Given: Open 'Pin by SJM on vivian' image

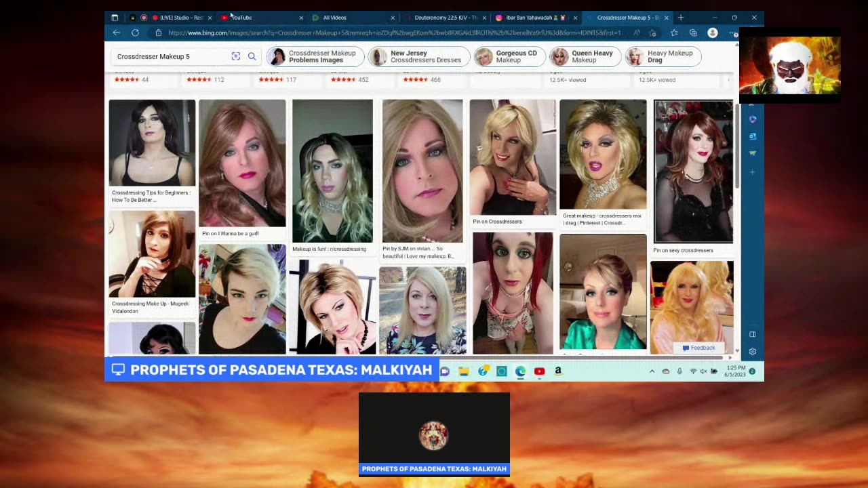Looking at the screenshot, I should 422,171.
